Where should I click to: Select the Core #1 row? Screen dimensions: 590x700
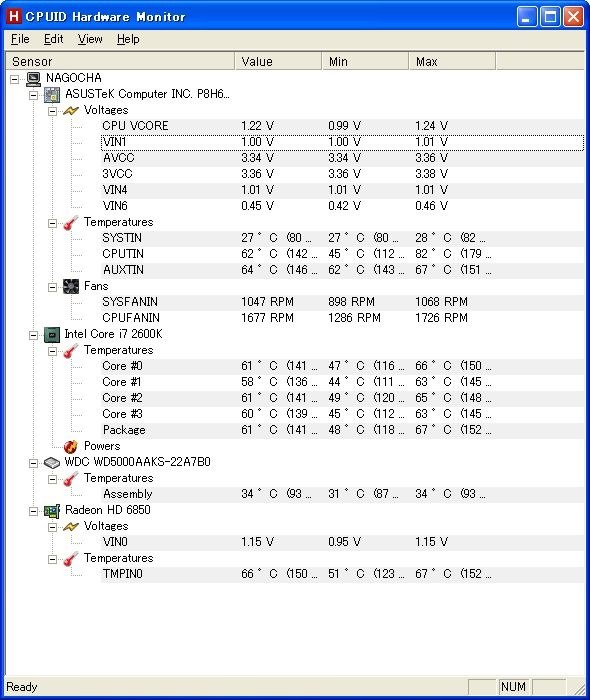click(x=343, y=383)
